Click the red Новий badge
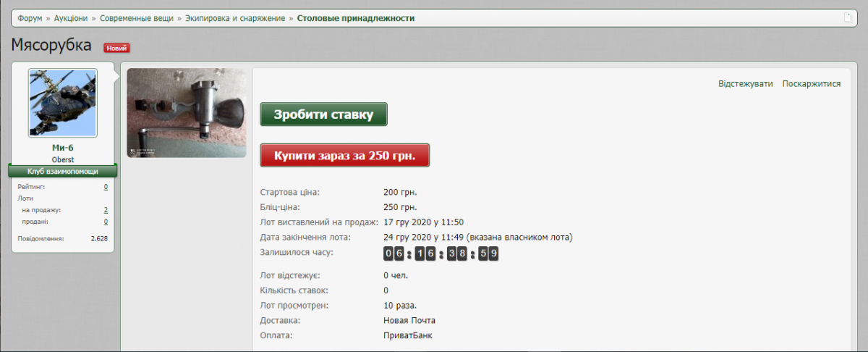 pyautogui.click(x=116, y=48)
